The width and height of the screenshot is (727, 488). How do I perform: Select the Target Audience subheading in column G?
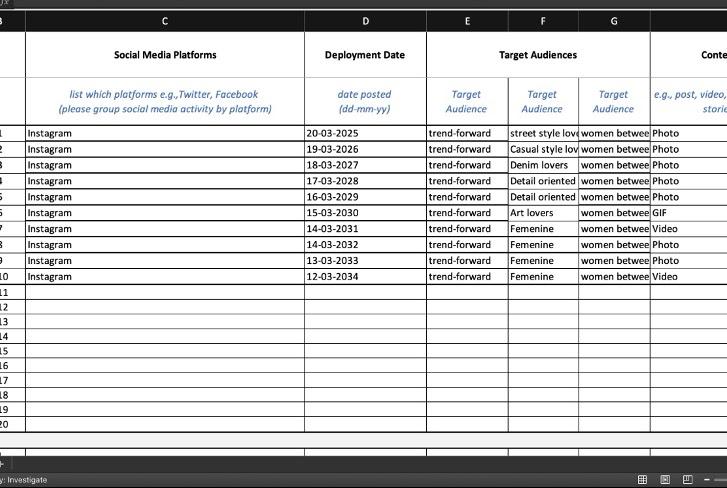click(614, 101)
